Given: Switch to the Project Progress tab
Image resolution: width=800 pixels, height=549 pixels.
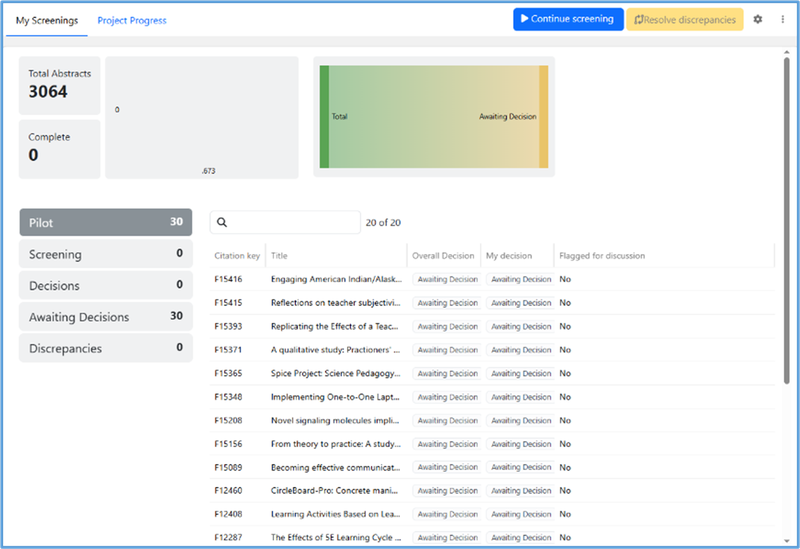Looking at the screenshot, I should click(x=132, y=20).
